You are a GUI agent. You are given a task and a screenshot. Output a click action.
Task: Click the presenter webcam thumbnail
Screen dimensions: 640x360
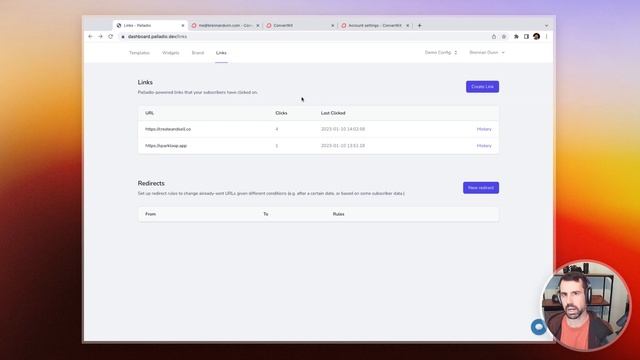(x=586, y=305)
